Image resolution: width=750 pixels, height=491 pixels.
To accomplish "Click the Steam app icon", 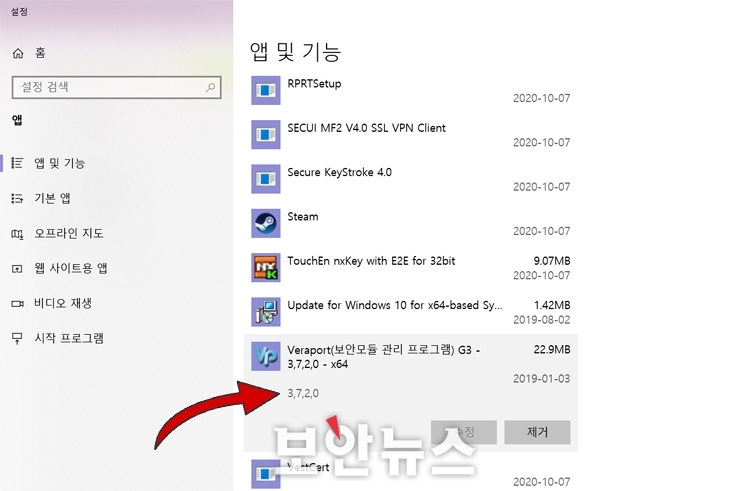I will tap(265, 223).
